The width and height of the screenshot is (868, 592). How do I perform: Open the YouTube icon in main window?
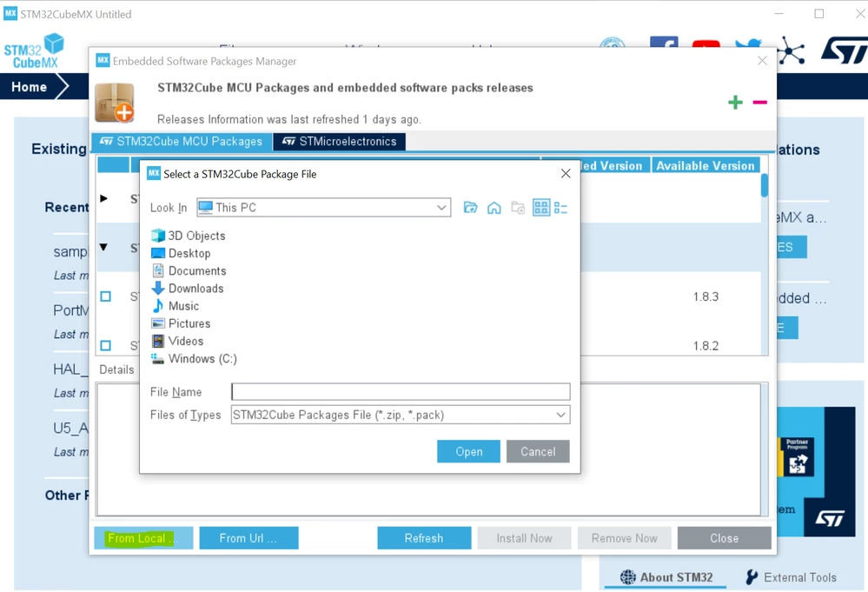pyautogui.click(x=706, y=43)
